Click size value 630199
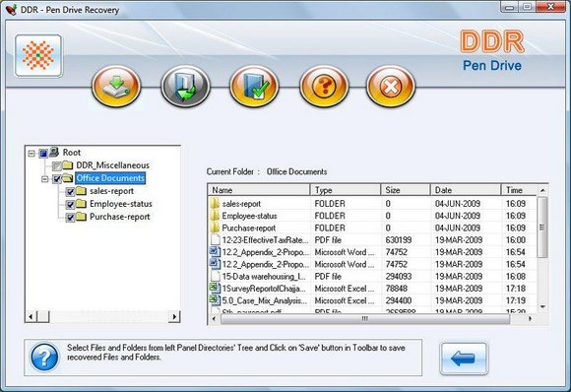Screen dimensions: 571x392 coord(399,240)
